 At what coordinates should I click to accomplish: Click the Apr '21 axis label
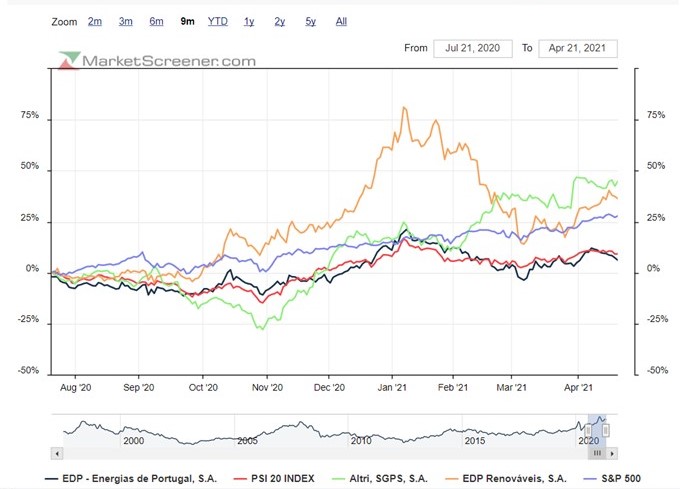[578, 388]
